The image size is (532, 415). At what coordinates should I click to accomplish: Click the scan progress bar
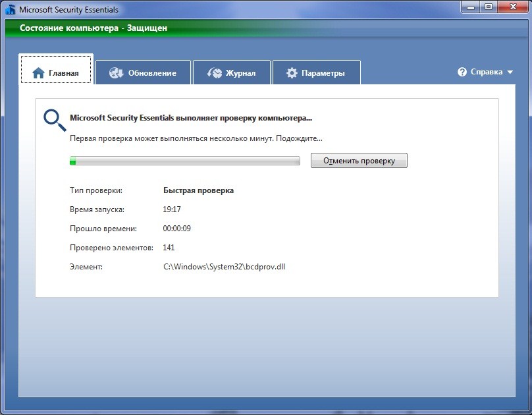(x=185, y=161)
